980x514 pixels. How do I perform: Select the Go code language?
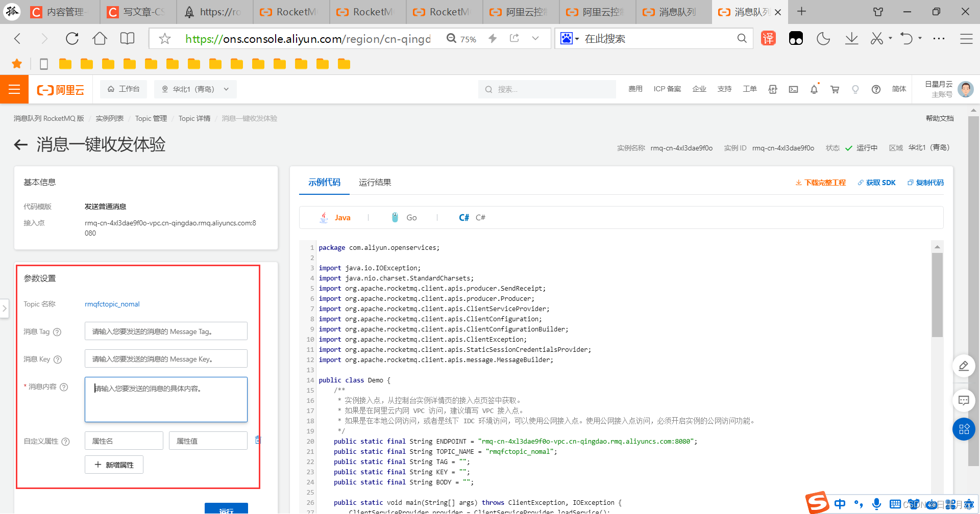404,218
